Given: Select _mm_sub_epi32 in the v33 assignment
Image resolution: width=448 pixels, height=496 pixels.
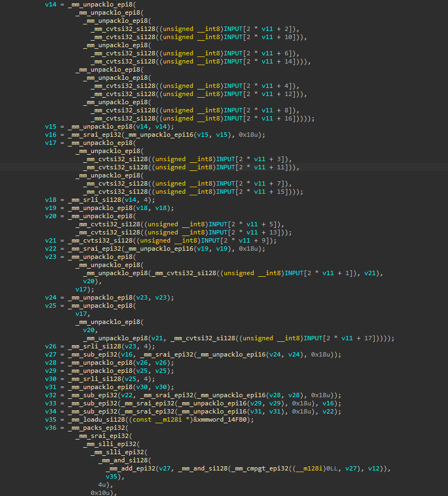Looking at the screenshot, I should 93,403.
